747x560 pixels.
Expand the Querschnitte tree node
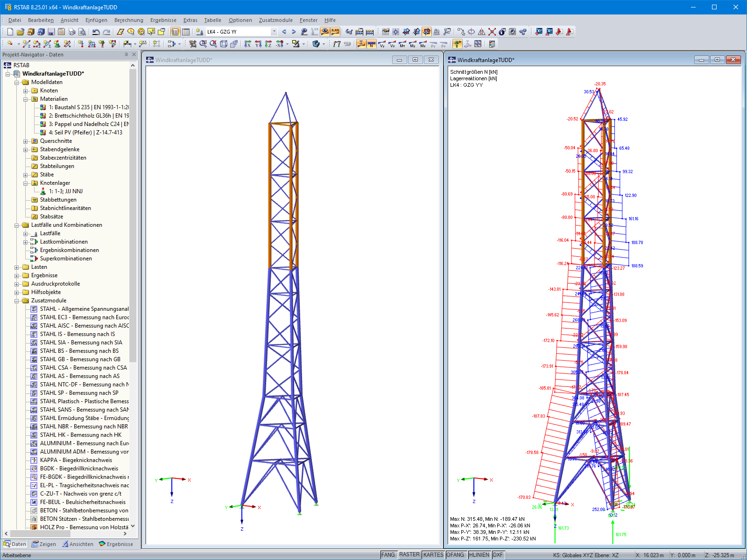click(x=26, y=141)
